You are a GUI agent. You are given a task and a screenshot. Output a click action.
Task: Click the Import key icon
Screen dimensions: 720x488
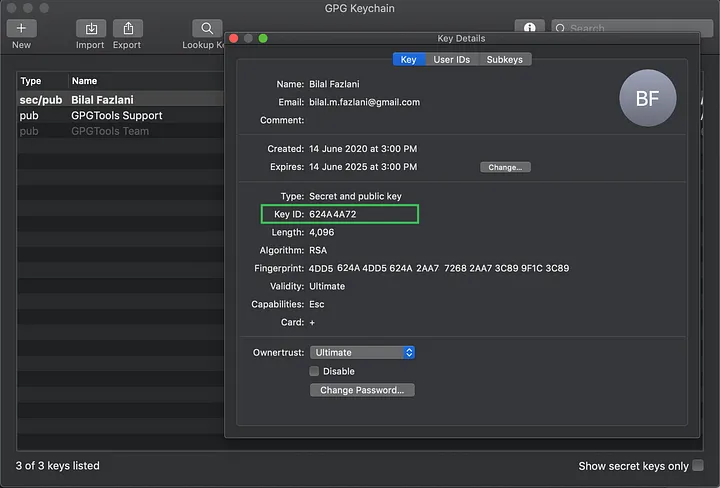click(90, 29)
